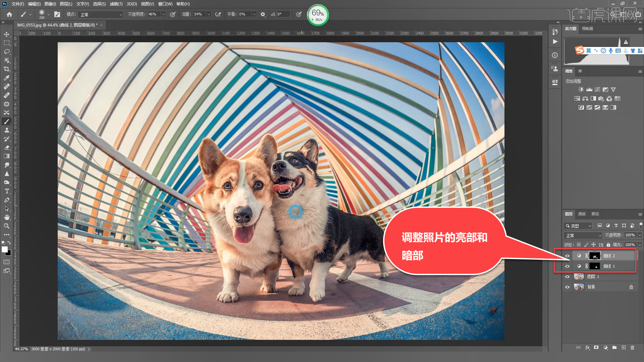Expand the layer opacity dropdown
Image resolution: width=644 pixels, height=362 pixels.
click(x=639, y=235)
